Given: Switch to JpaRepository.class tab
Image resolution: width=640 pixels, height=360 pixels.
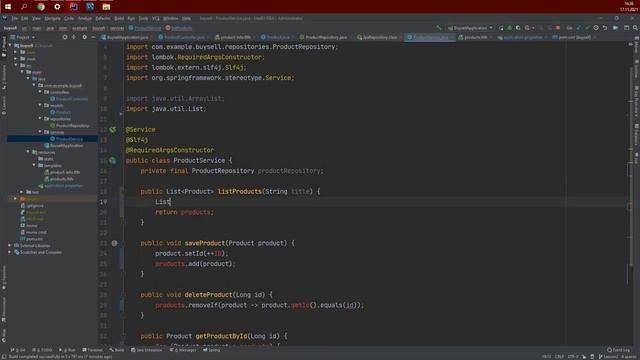Looking at the screenshot, I should pos(380,37).
